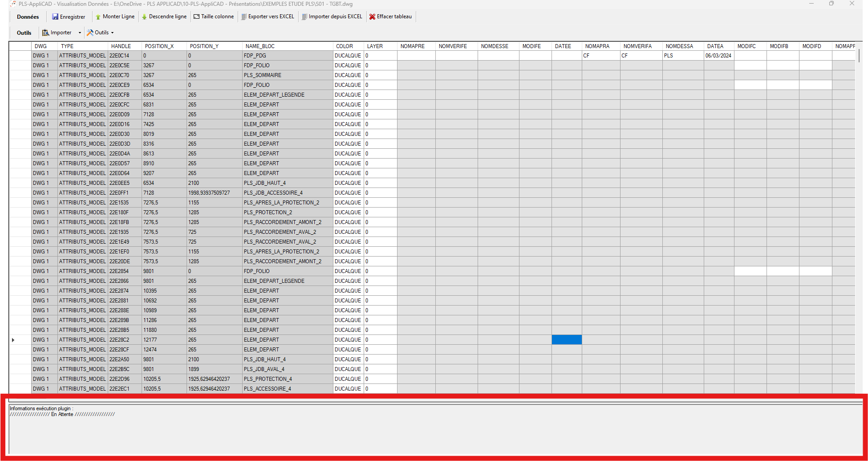Select the blue highlighted cell in DATEE column
The height and width of the screenshot is (461, 868).
[x=567, y=339]
